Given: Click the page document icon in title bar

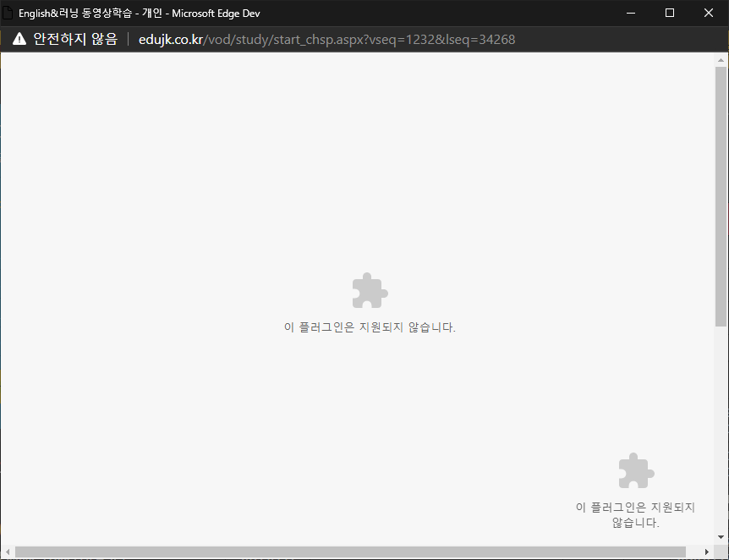Looking at the screenshot, I should tap(7, 13).
